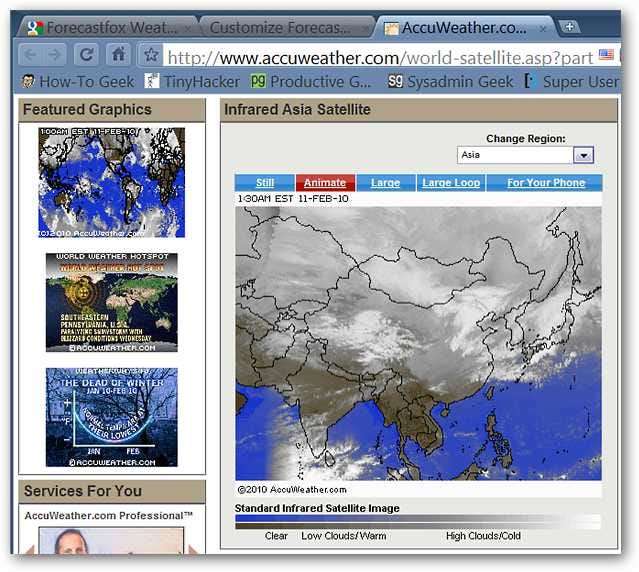This screenshot has height=572, width=639.
Task: Open the TinyHacker bookmark
Action: tap(192, 81)
